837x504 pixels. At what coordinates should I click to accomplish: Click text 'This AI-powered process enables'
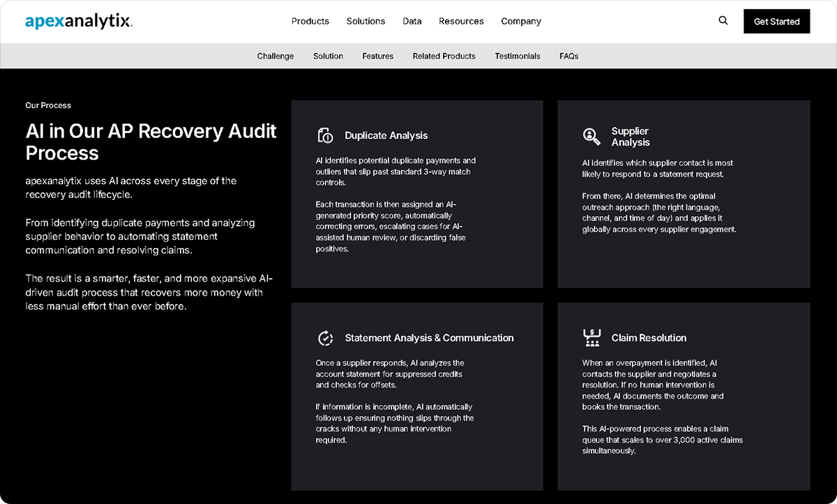(663, 439)
